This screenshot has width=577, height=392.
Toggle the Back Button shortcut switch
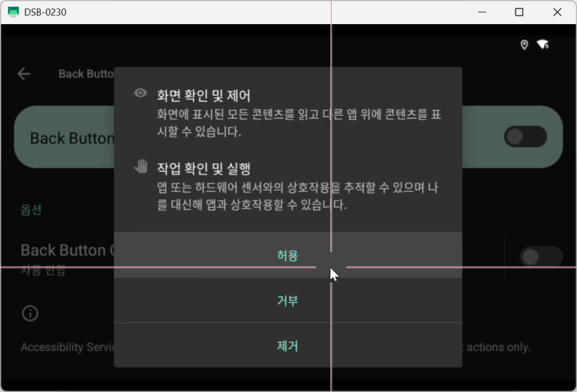541,257
